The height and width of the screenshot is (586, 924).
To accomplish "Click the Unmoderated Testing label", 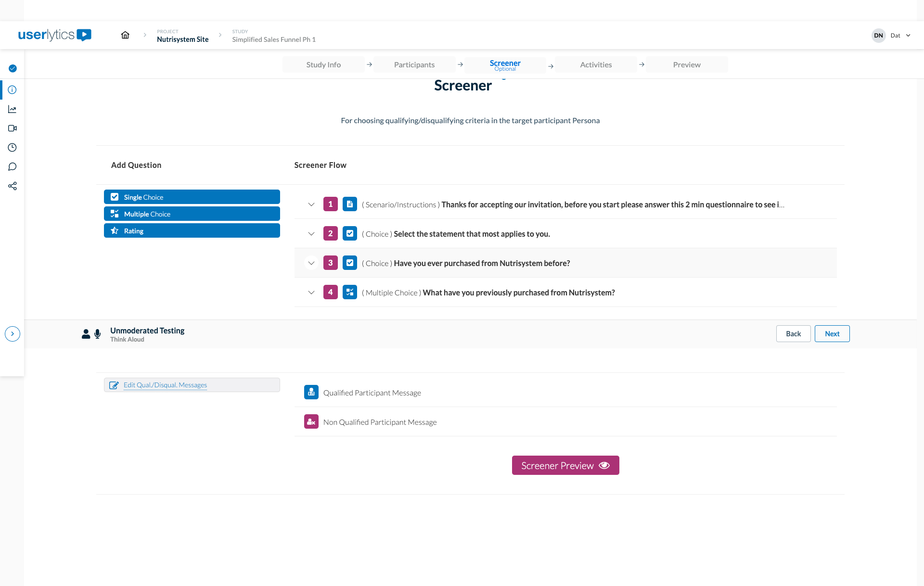I will tap(147, 331).
